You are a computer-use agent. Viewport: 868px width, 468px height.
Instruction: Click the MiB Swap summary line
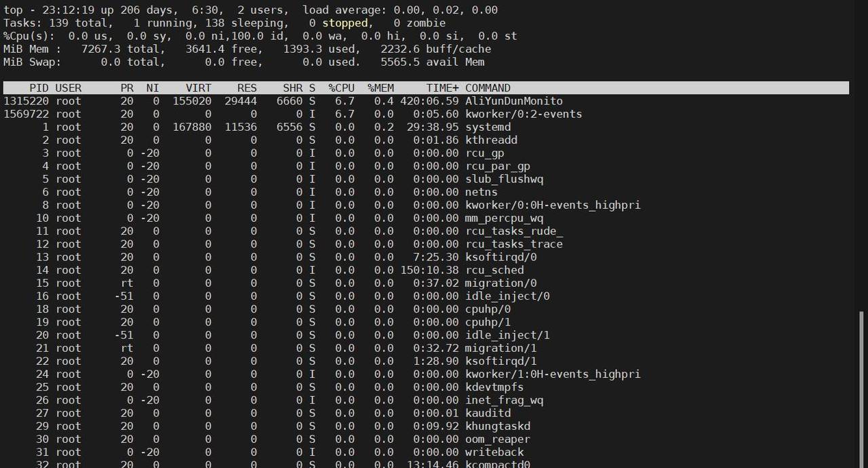pyautogui.click(x=244, y=62)
